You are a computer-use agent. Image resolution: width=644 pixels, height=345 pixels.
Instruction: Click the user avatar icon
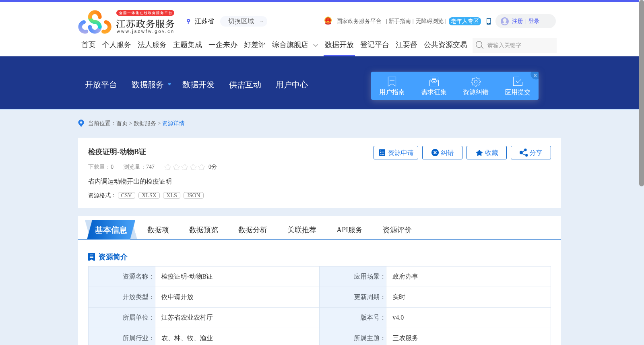tap(505, 21)
